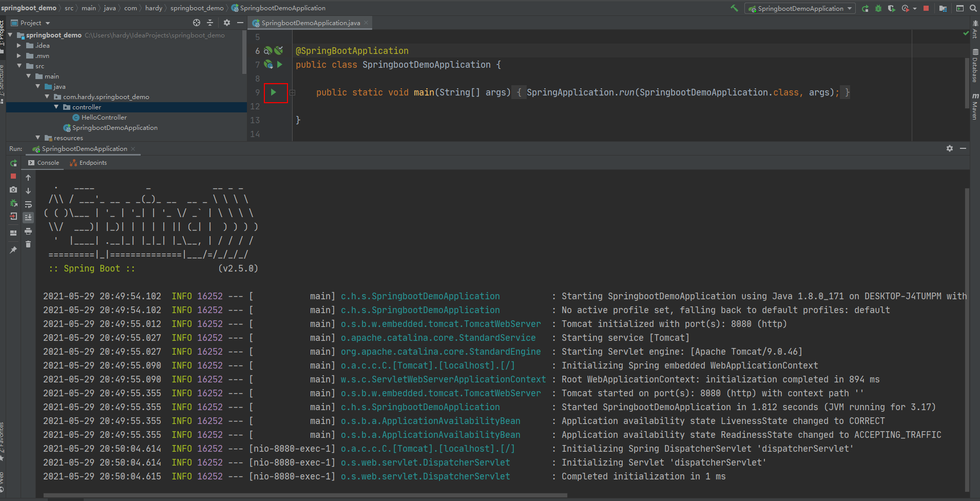The width and height of the screenshot is (980, 501).
Task: Switch to the Endpoints tab
Action: click(x=88, y=163)
